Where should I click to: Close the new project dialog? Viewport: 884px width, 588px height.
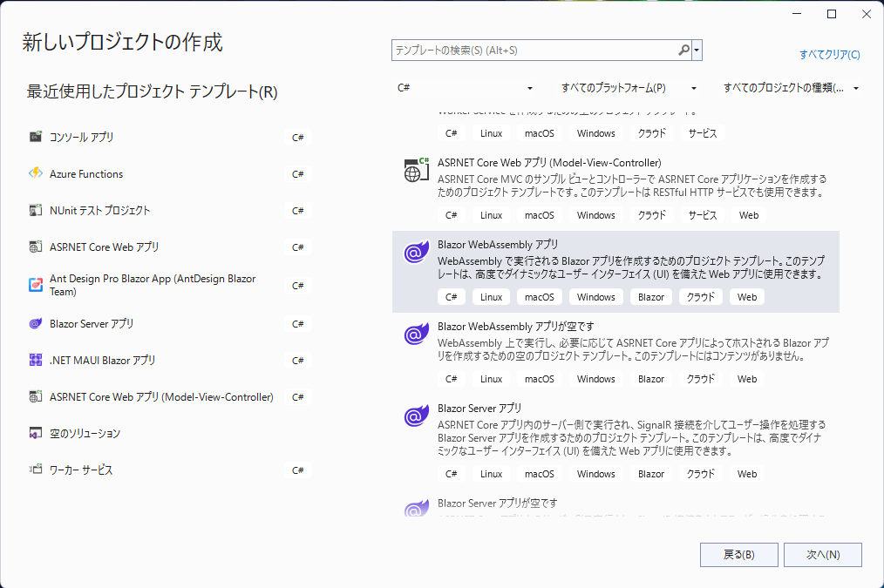[867, 14]
